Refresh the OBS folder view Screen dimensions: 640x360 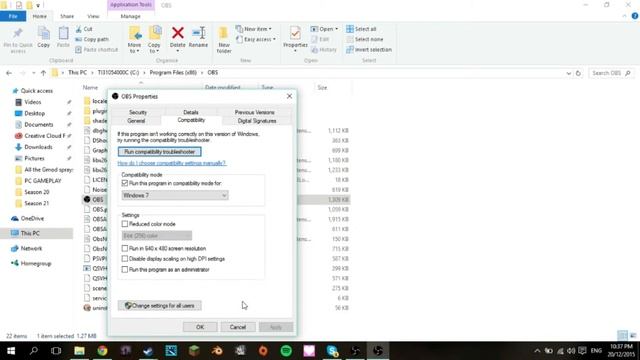[x=578, y=73]
